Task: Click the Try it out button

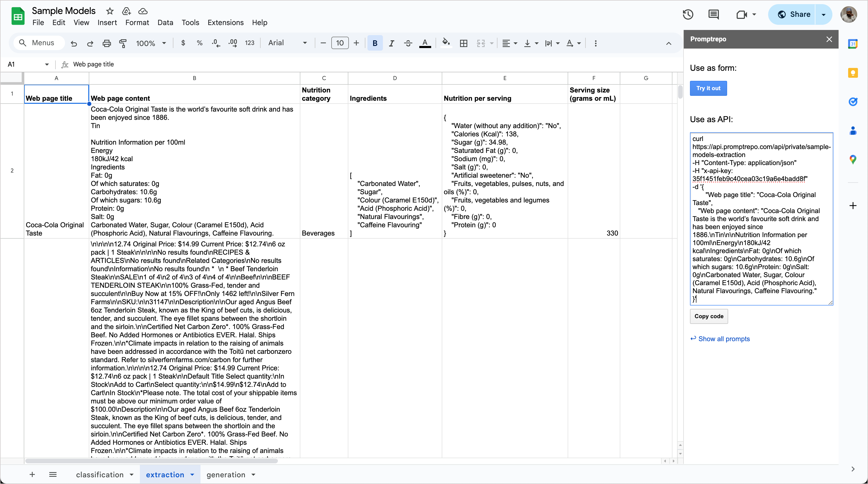Action: tap(708, 88)
